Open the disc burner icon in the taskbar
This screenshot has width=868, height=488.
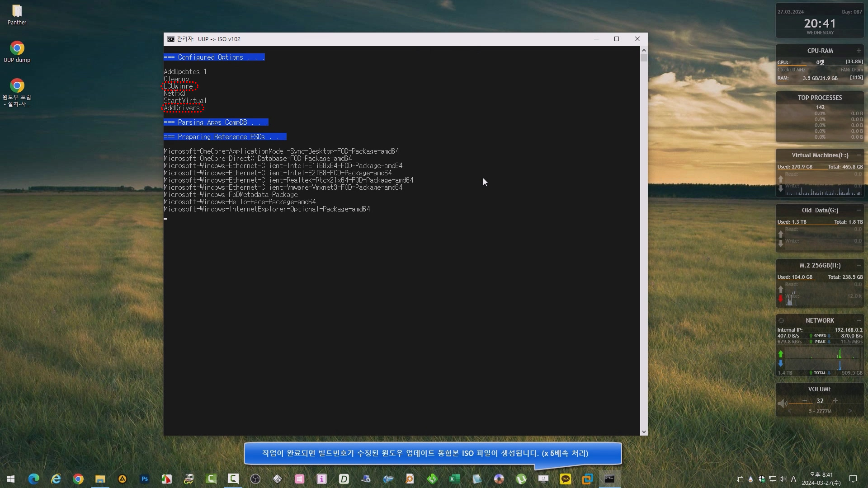point(499,479)
